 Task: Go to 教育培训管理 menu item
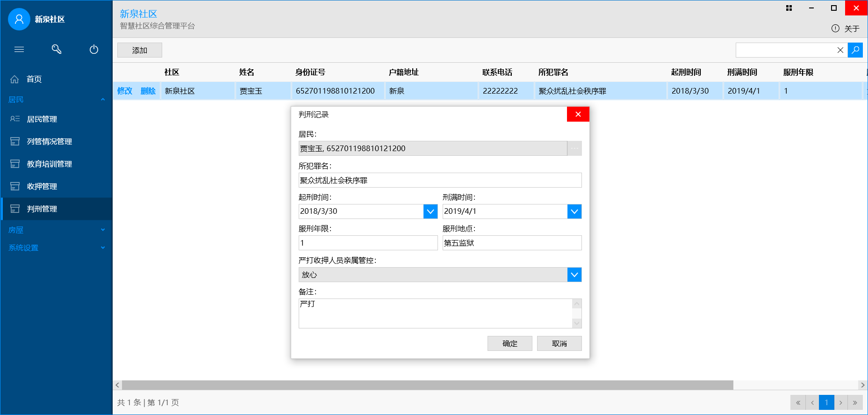(49, 164)
